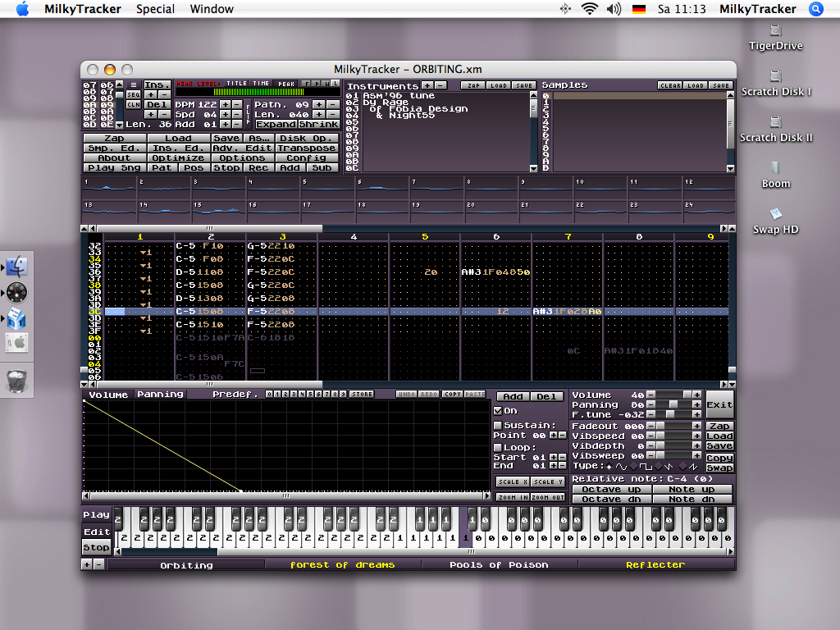The image size is (840, 630).
Task: Click the FLIP vertical button
Action: pos(248,115)
